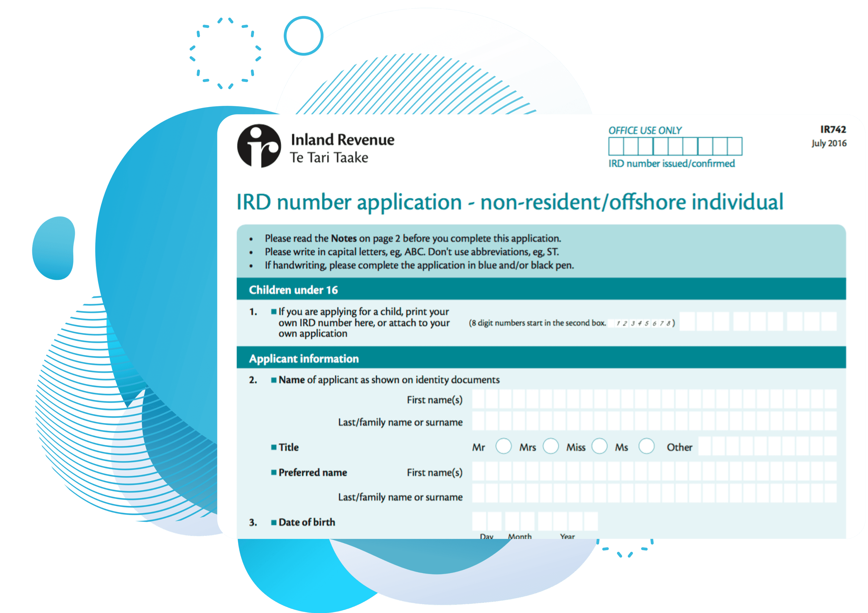Select the Mr title radio button
This screenshot has width=868, height=613.
(504, 446)
